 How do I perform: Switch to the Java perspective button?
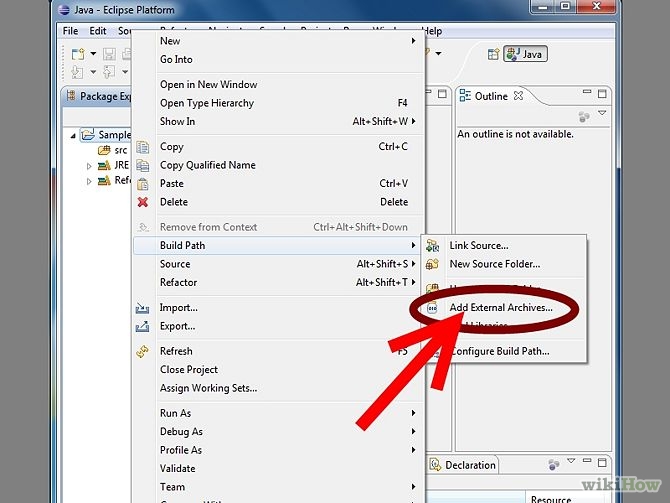pyautogui.click(x=525, y=54)
